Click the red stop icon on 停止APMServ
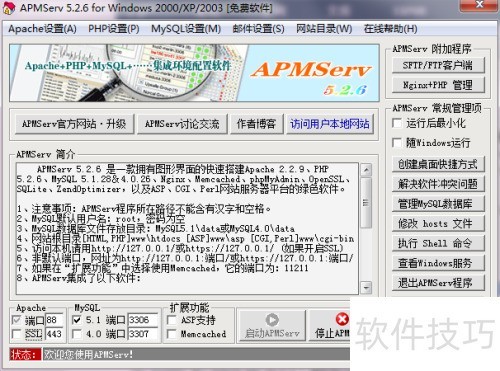Image resolution: width=500 pixels, height=371 pixels. point(342,319)
